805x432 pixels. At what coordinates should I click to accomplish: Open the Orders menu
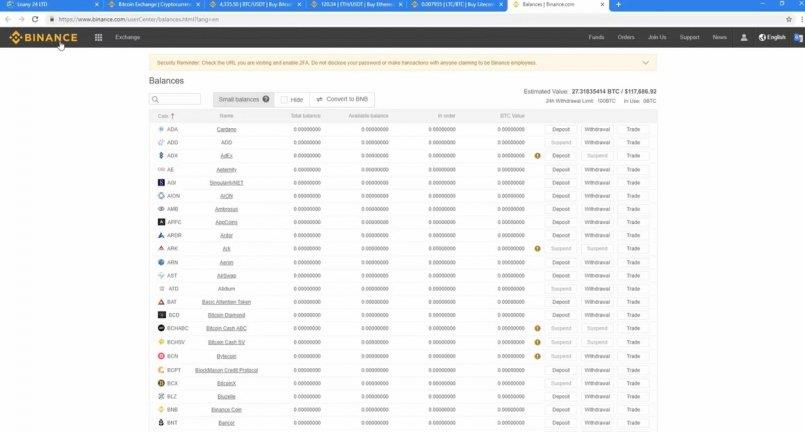[x=626, y=37]
